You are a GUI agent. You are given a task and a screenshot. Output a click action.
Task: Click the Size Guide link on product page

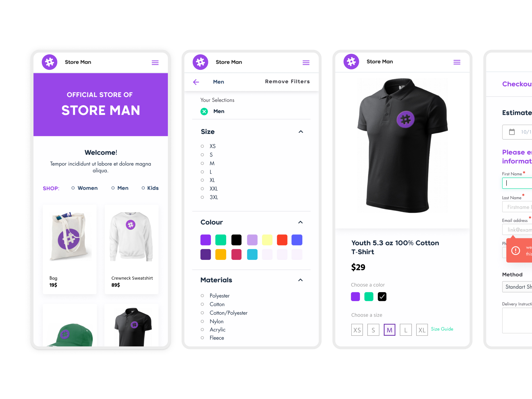[x=441, y=328]
